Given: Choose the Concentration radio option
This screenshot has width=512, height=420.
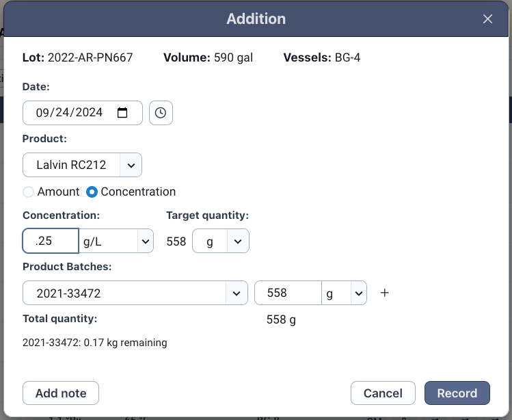Looking at the screenshot, I should pyautogui.click(x=92, y=192).
